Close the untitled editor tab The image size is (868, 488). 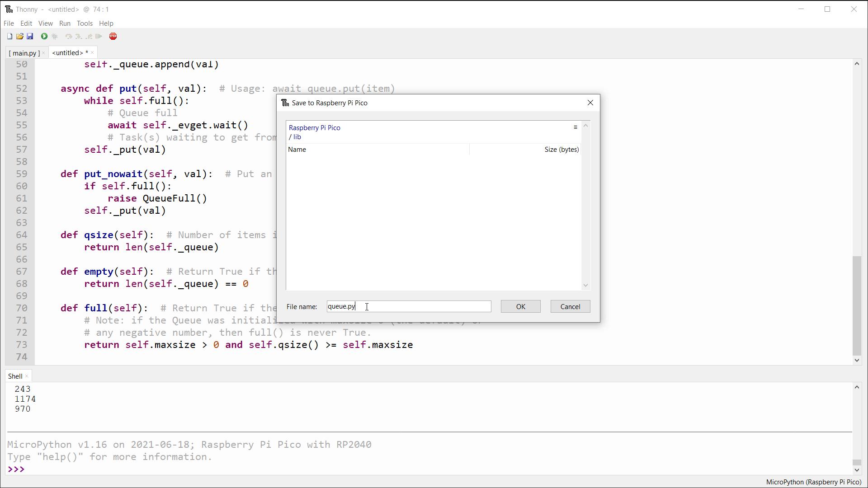[x=92, y=53]
